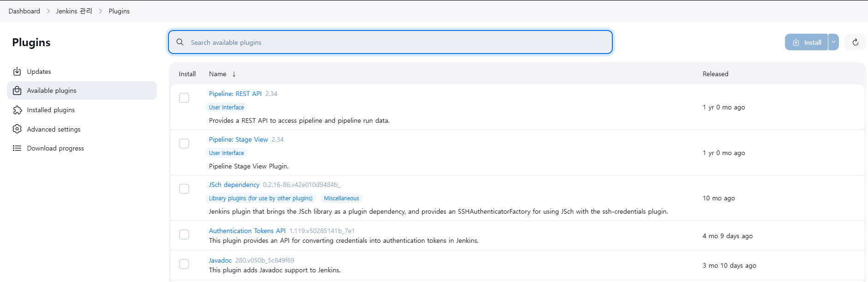Screen dimensions: 868x282
Task: Click User Interface tag under REST API
Action: click(x=226, y=107)
